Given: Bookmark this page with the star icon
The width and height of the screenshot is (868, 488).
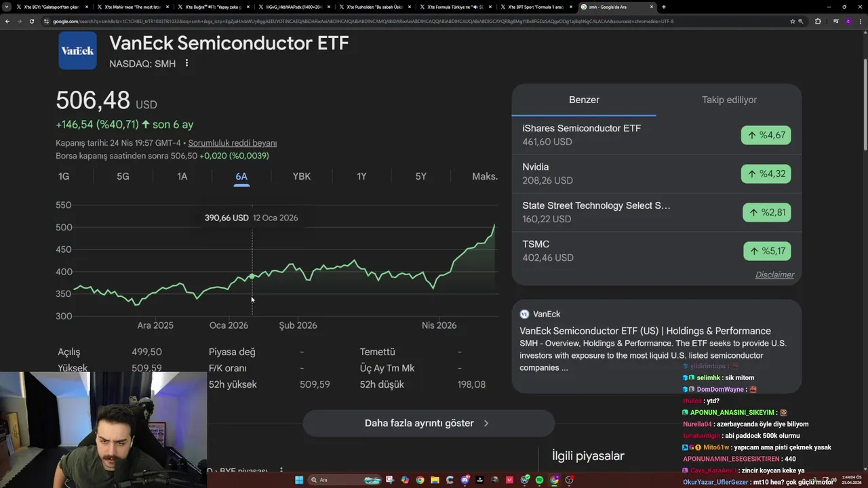Looking at the screenshot, I should pyautogui.click(x=792, y=21).
